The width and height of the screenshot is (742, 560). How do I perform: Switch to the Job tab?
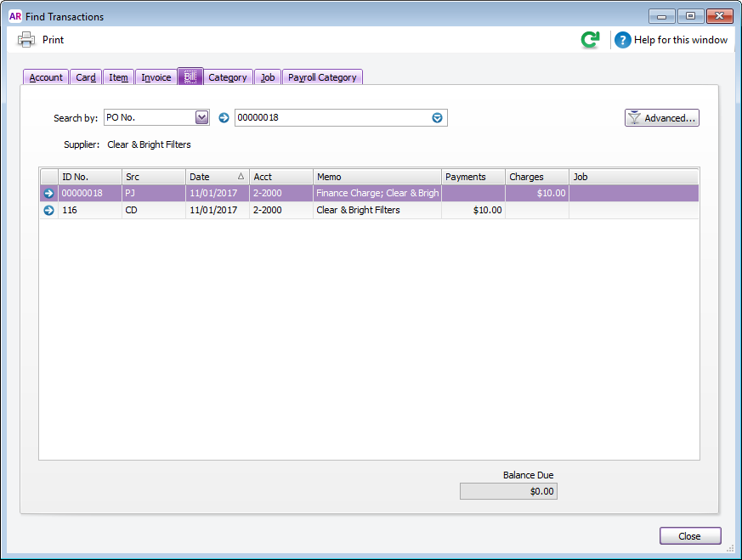tap(268, 77)
